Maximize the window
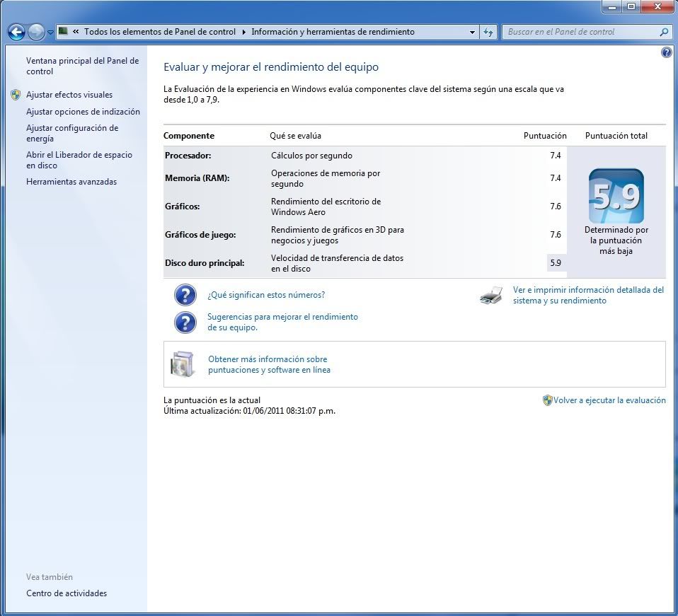This screenshot has width=678, height=616. pos(631,6)
